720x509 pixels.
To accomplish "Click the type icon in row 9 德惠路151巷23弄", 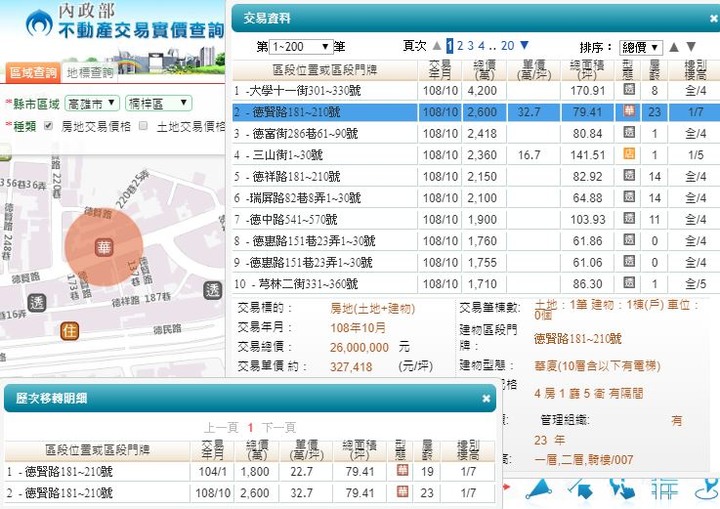I will (x=629, y=261).
